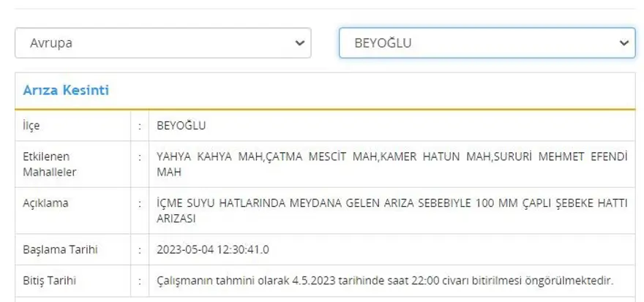This screenshot has width=644, height=302.
Task: Select the estimated 22:00 completion text
Action: click(x=385, y=280)
